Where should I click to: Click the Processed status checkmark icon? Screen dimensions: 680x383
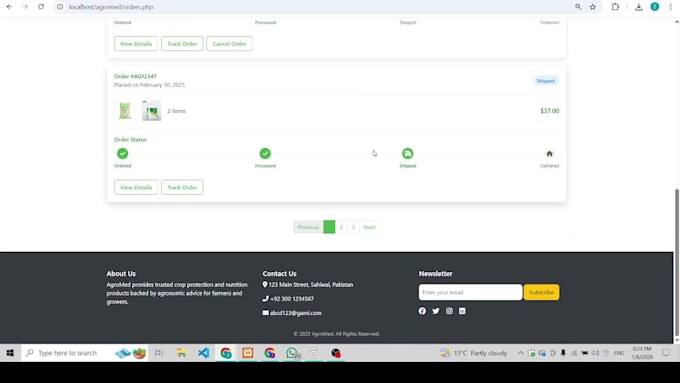click(265, 154)
